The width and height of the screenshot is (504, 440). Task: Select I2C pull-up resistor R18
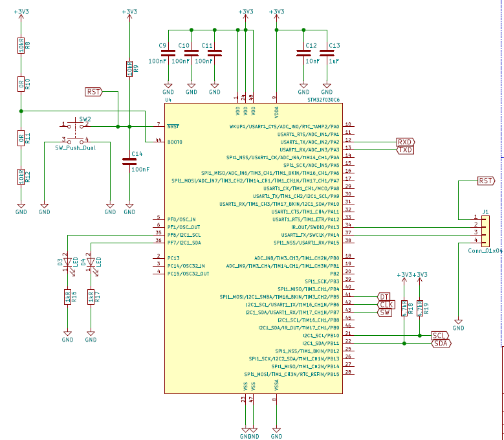coord(404,308)
